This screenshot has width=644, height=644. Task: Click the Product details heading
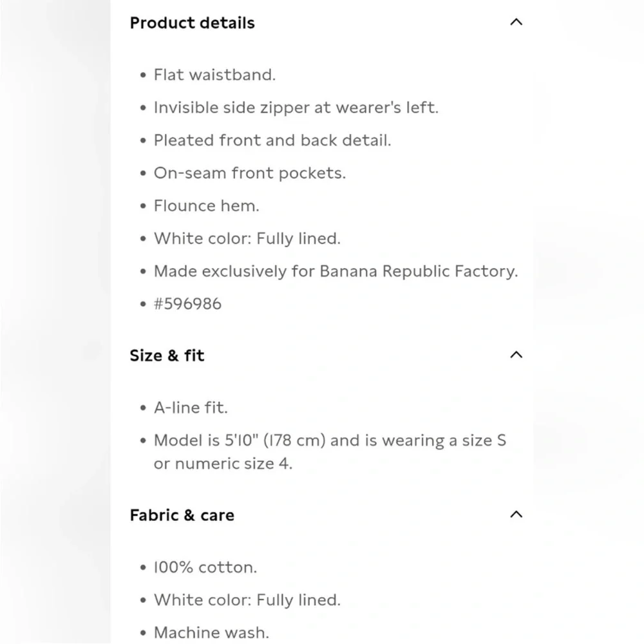click(192, 23)
